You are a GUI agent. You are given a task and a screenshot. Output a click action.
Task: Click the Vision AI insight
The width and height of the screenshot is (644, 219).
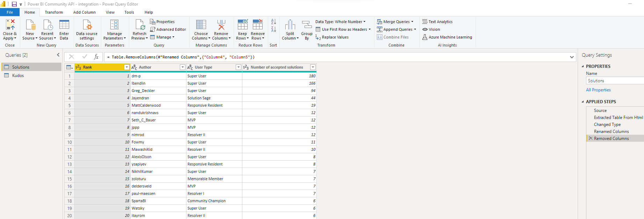(x=431, y=29)
